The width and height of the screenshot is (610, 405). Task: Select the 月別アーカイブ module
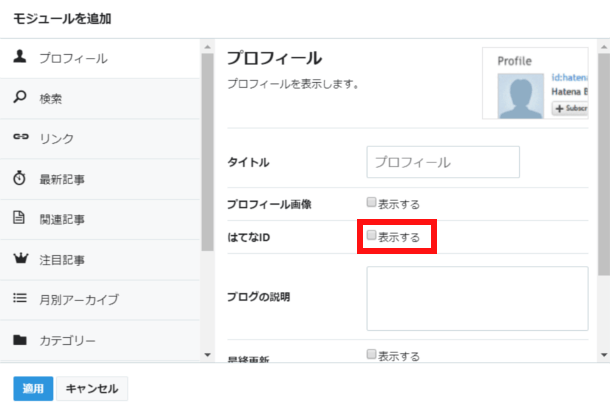click(x=100, y=300)
